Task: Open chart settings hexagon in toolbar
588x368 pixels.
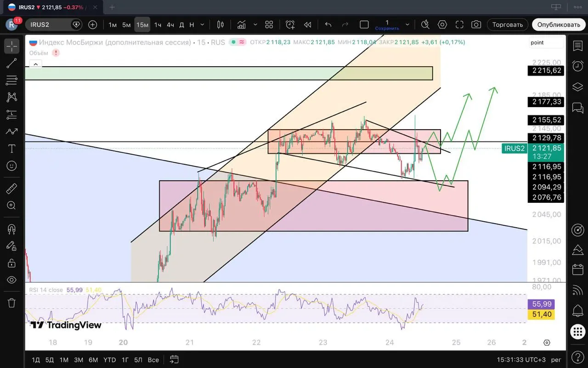Action: 442,24
